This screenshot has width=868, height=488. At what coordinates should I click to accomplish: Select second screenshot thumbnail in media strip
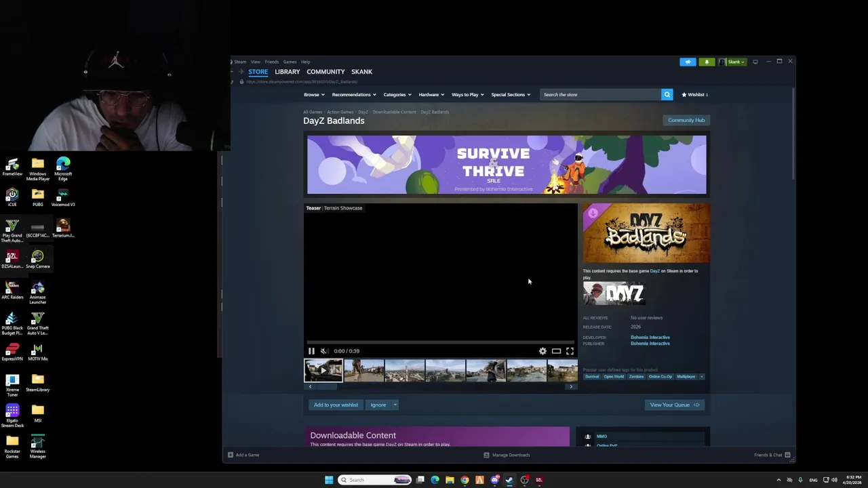364,371
